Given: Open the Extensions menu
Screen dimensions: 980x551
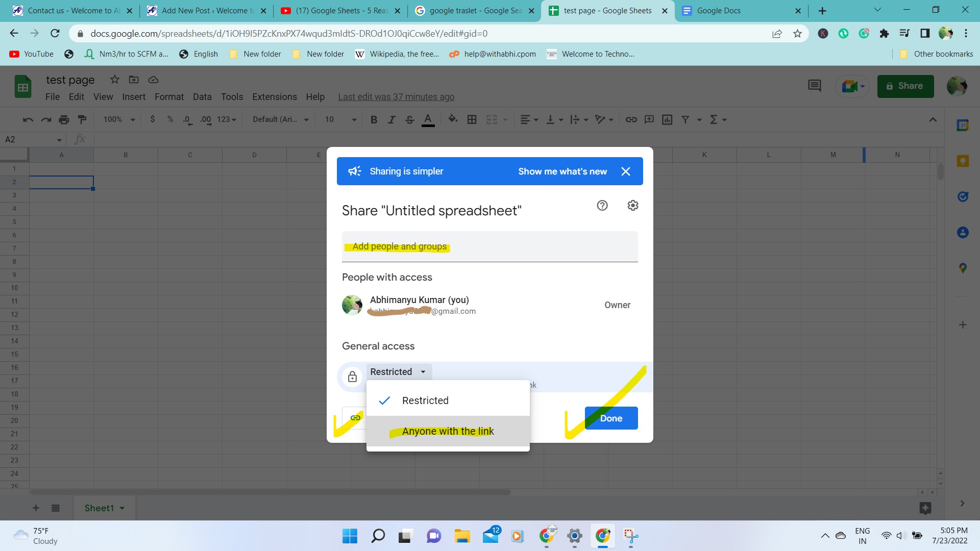Looking at the screenshot, I should tap(274, 96).
